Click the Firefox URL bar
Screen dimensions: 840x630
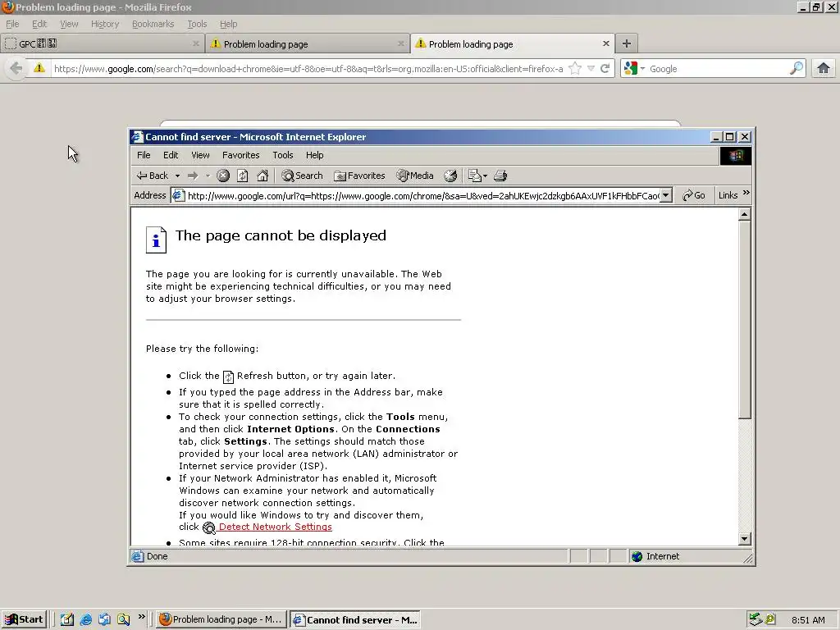308,69
